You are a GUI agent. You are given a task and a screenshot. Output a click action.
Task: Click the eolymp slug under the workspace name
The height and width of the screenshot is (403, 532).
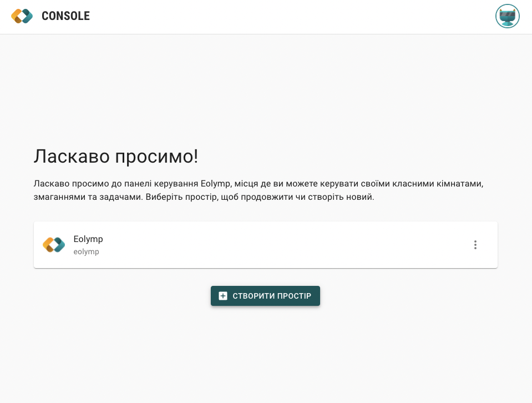(x=86, y=251)
